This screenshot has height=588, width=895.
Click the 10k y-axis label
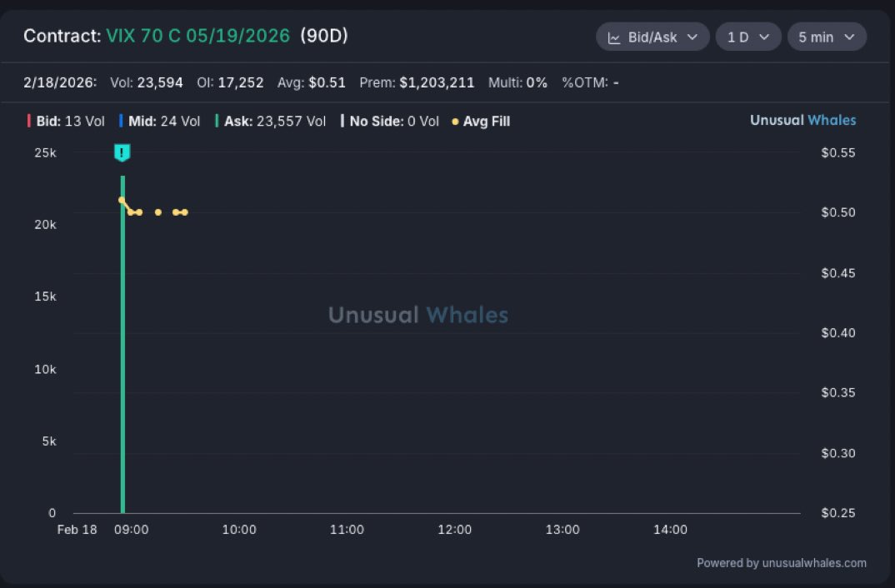coord(45,370)
